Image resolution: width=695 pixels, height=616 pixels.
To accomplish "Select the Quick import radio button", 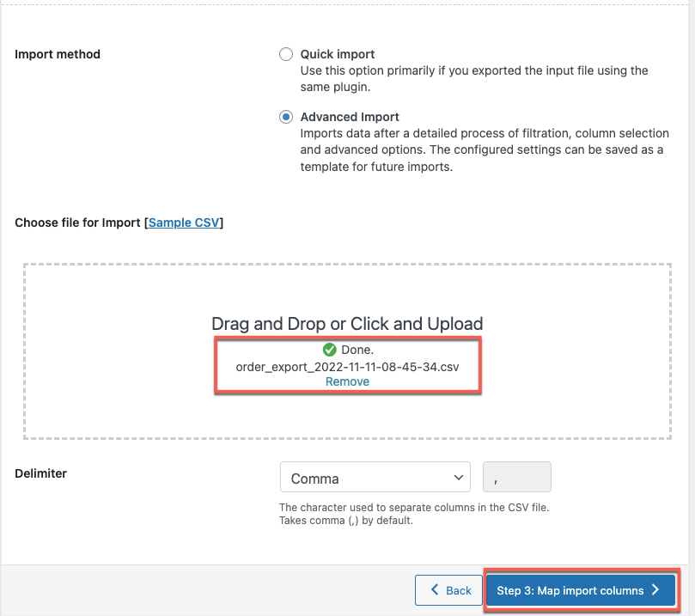I will 286,54.
